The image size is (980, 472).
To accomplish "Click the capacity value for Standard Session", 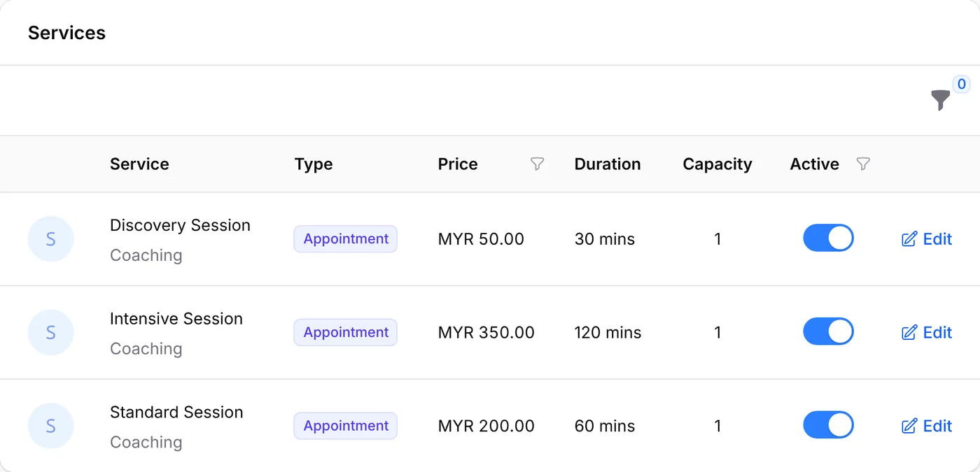I will pos(717,426).
